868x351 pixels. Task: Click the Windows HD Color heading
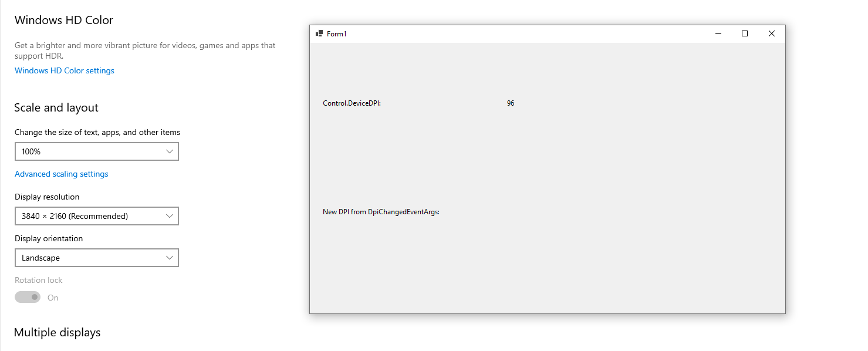64,20
